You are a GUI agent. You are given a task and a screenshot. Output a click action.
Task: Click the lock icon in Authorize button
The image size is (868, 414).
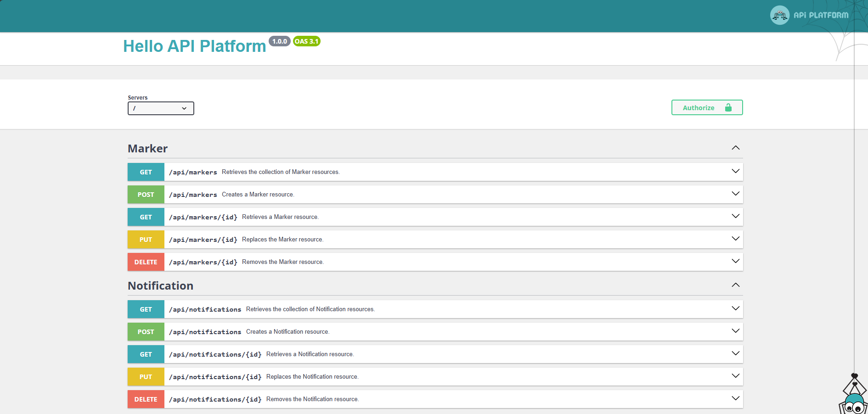click(728, 108)
